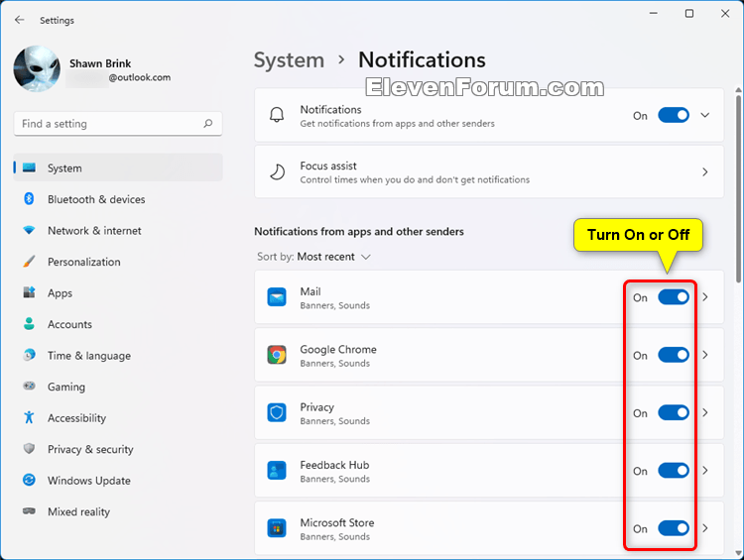
Task: Click the Apps icon in sidebar
Action: tap(29, 292)
